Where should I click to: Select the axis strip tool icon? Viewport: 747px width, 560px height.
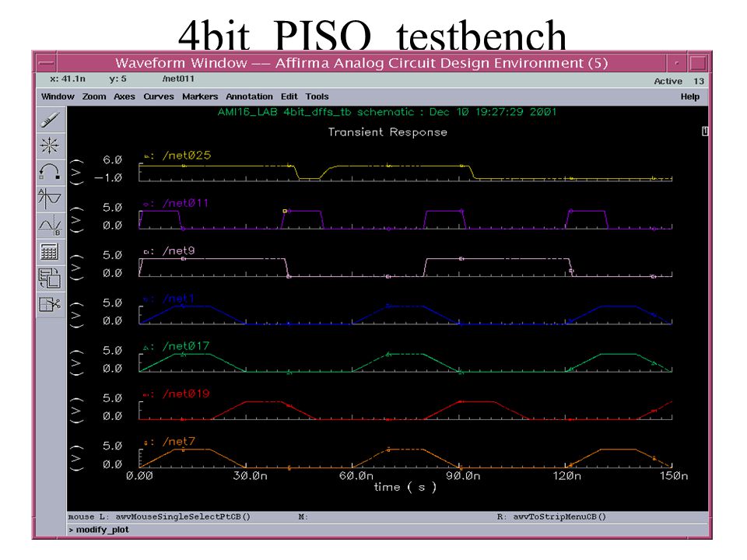tap(50, 198)
